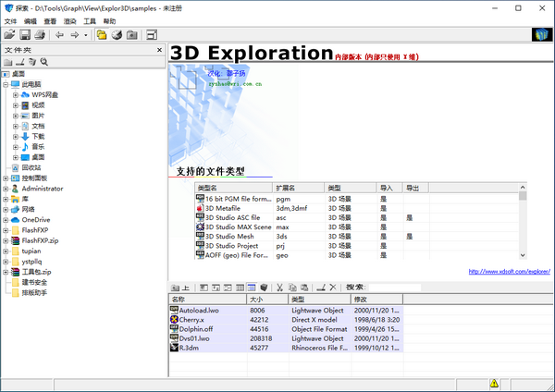Open the 渲染 menu
The image size is (555, 392).
pos(69,19)
